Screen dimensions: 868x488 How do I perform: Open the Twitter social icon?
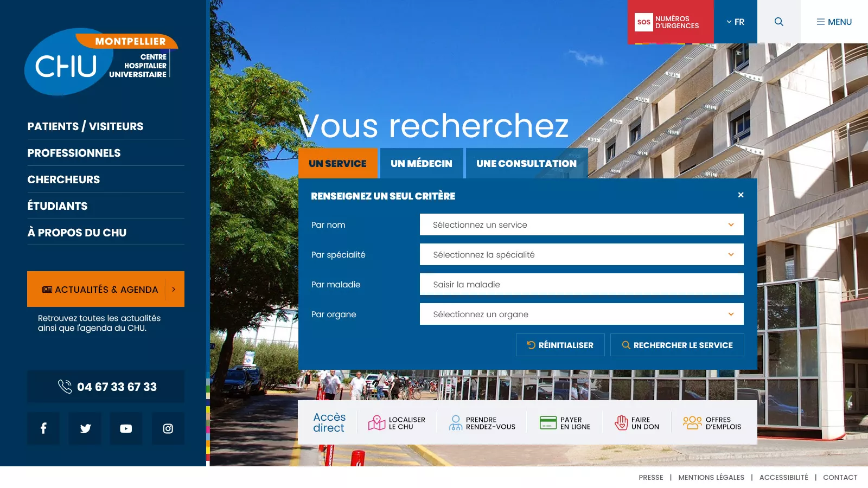tap(85, 428)
